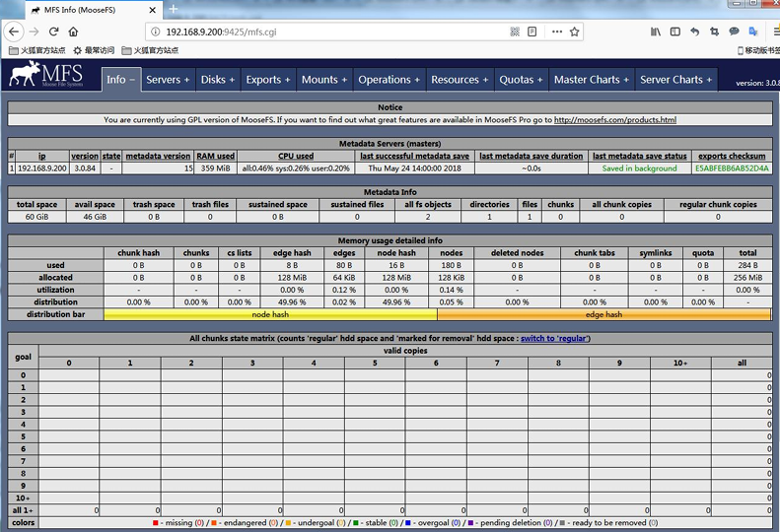Open the Mounts tab
780x532 pixels.
(324, 80)
